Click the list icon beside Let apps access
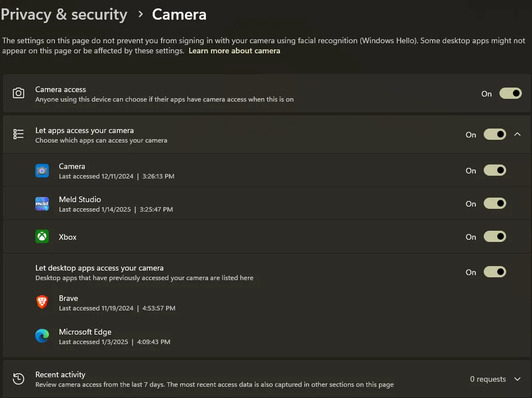Image resolution: width=532 pixels, height=398 pixels. coord(19,134)
